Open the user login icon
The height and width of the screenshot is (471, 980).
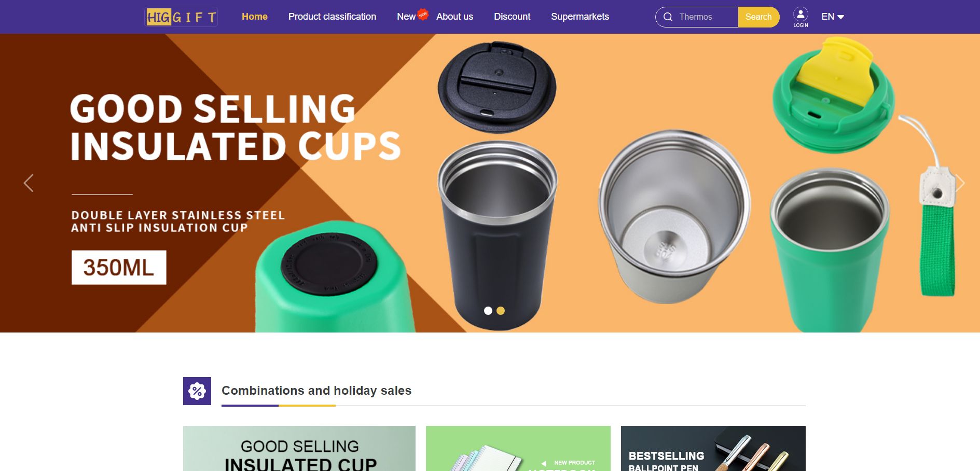click(x=800, y=17)
